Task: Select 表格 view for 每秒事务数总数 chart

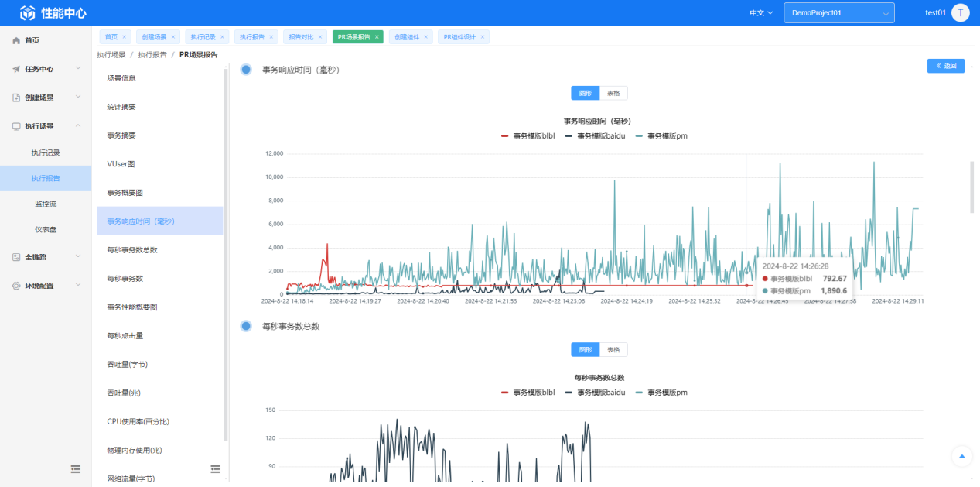Action: [x=613, y=350]
